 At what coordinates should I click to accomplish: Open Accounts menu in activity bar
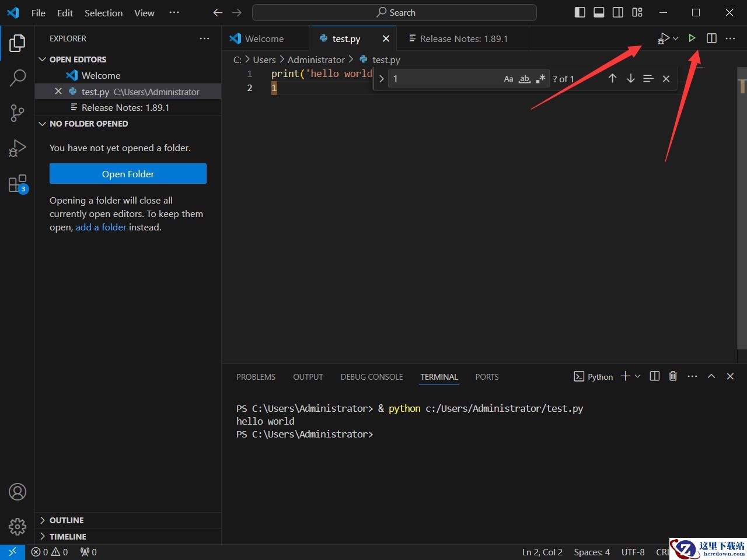point(18,492)
